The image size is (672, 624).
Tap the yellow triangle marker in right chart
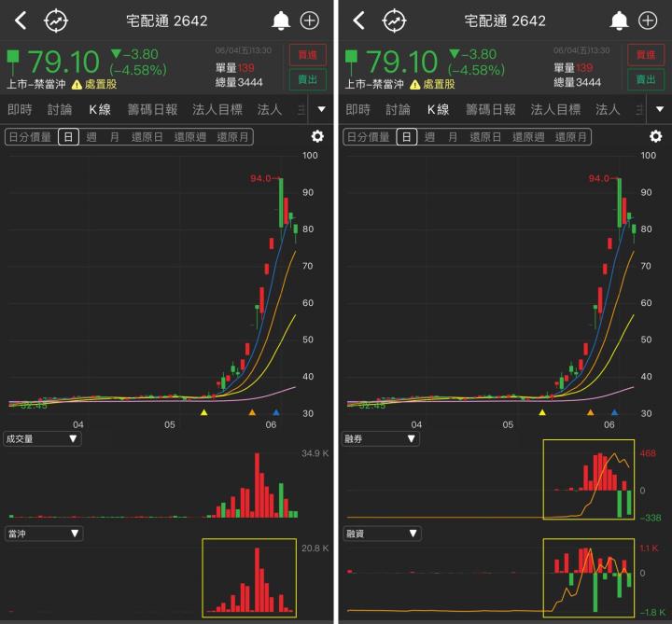coord(542,412)
